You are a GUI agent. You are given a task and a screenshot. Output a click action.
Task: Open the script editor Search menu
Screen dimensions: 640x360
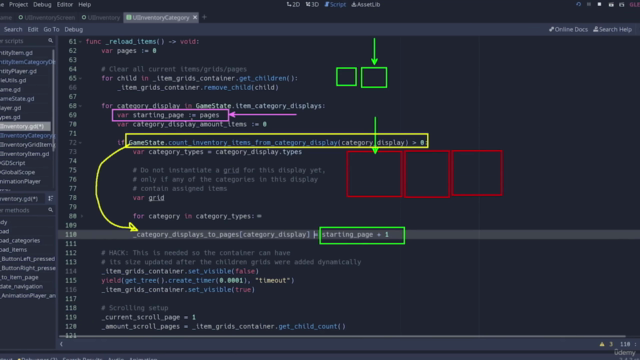(x=13, y=29)
